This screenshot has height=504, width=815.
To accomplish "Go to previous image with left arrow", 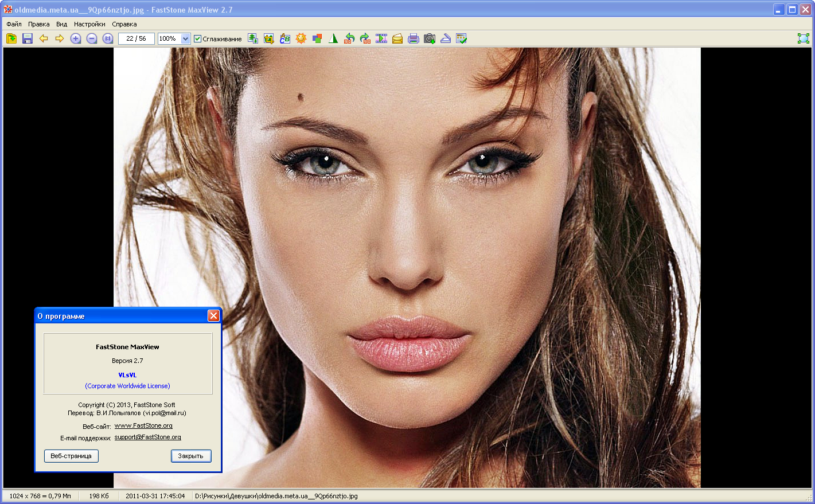I will [x=44, y=38].
